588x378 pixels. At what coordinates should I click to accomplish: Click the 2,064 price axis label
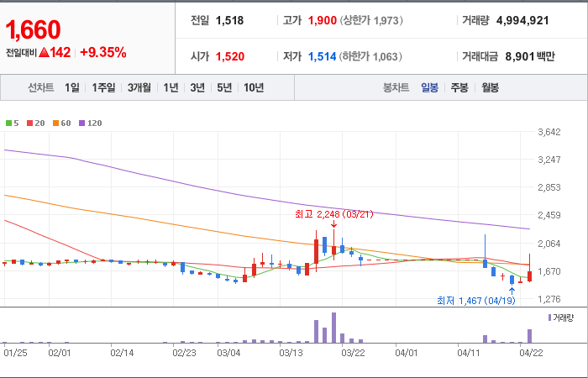(x=549, y=244)
